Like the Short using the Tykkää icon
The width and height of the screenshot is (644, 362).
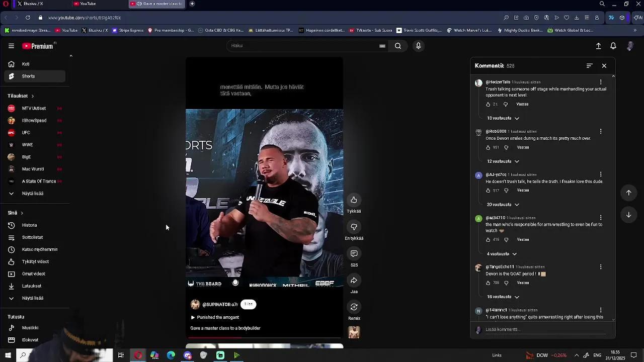tap(354, 200)
